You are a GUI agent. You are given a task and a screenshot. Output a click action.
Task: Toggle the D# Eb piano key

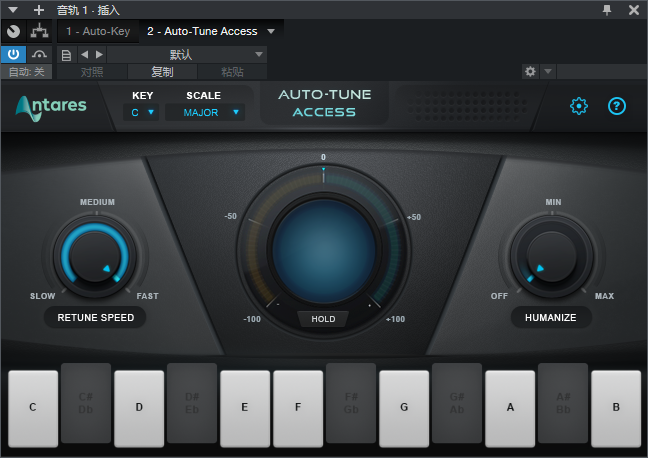(x=192, y=403)
